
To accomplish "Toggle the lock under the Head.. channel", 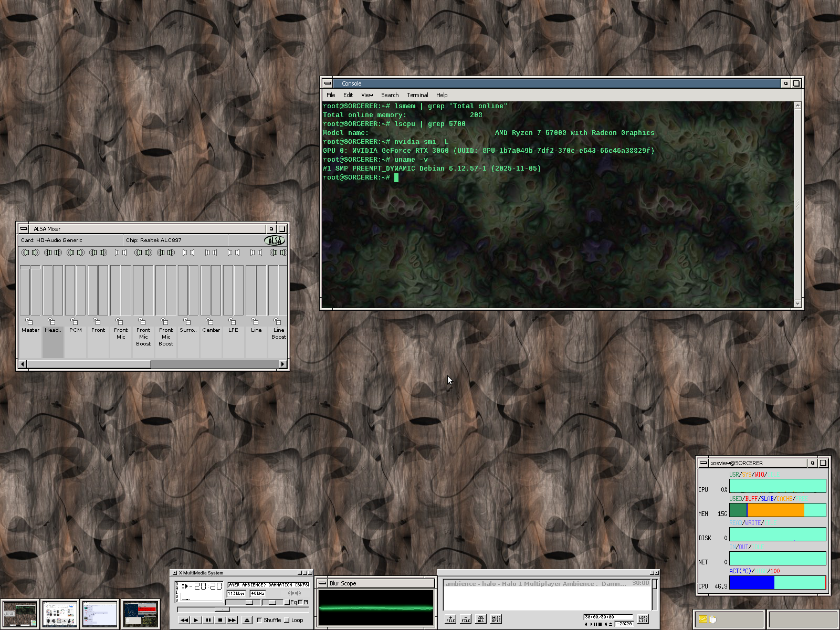I will [51, 321].
